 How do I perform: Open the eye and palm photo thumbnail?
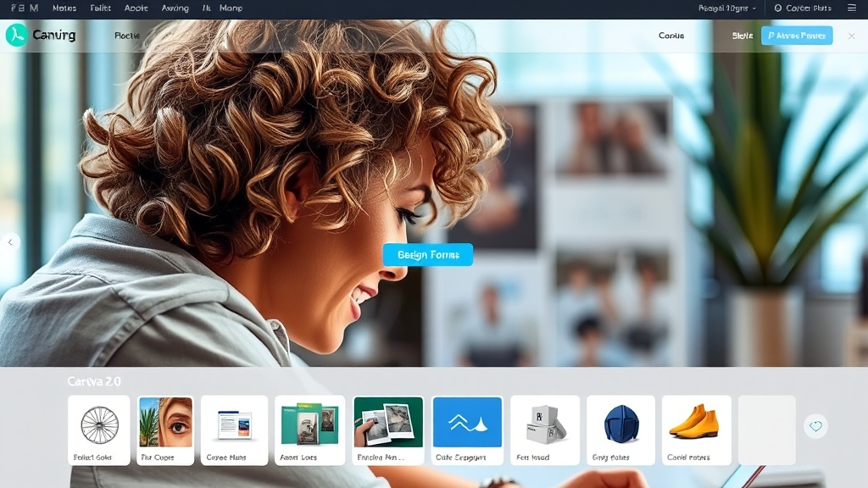165,430
